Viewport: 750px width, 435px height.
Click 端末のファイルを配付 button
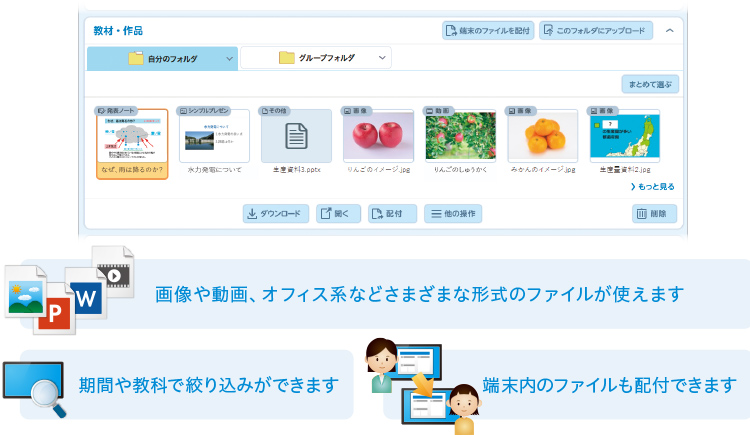tap(488, 30)
